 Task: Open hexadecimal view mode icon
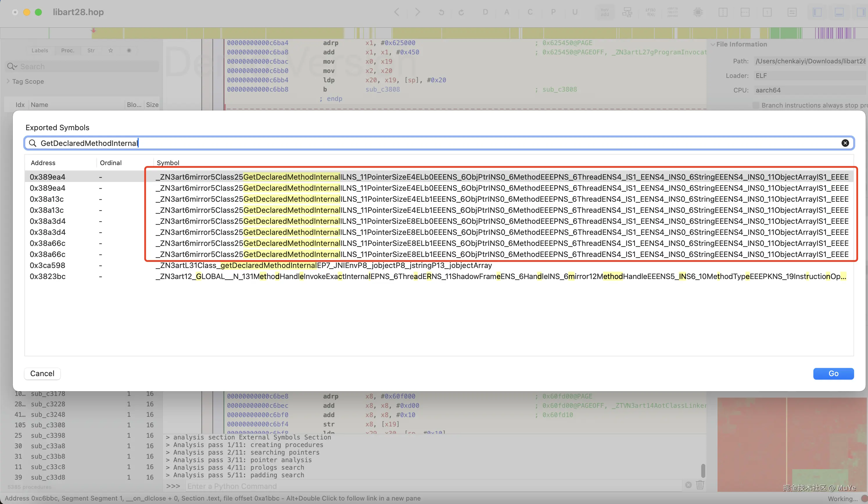click(672, 12)
